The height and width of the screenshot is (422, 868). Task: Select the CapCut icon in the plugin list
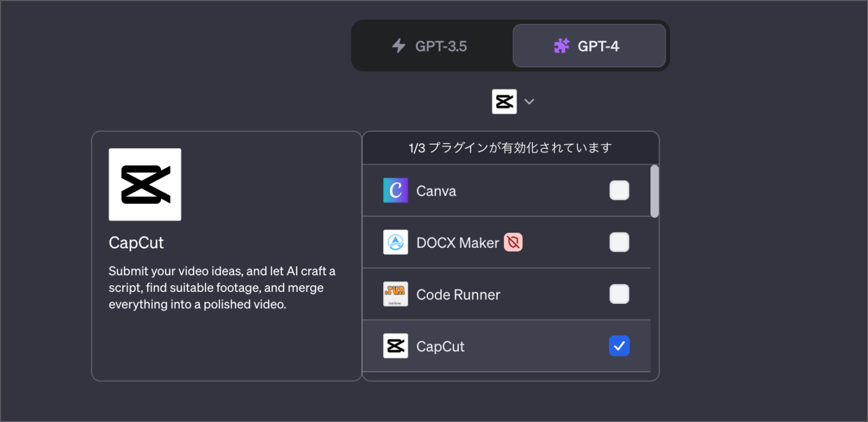(396, 346)
